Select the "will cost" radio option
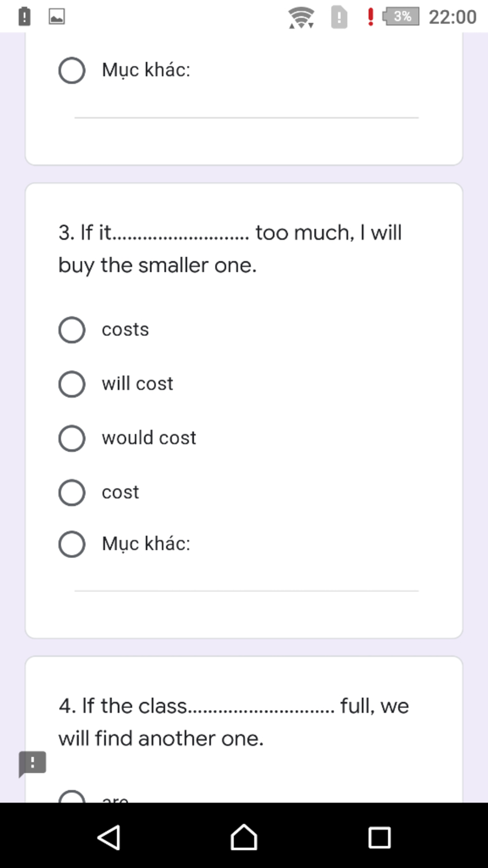Viewport: 488px width, 868px height. point(72,384)
